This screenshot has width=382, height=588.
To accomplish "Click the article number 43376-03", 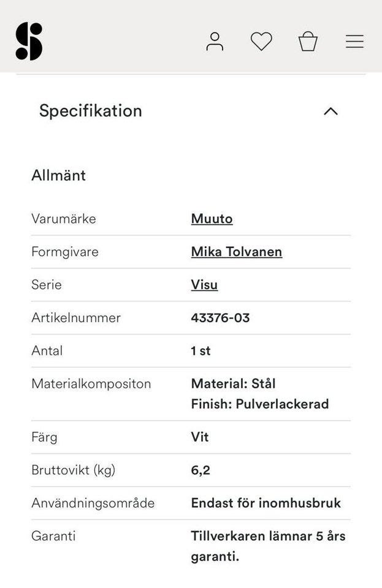I will (220, 318).
